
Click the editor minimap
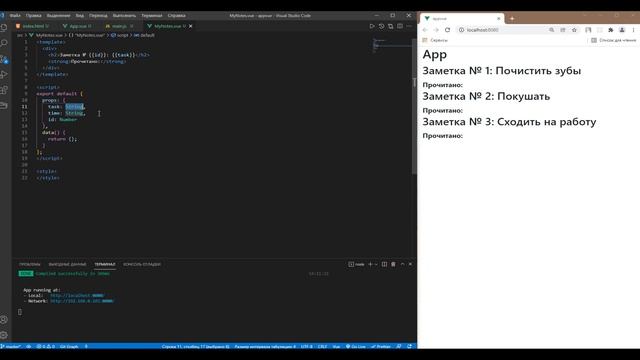pos(392,45)
